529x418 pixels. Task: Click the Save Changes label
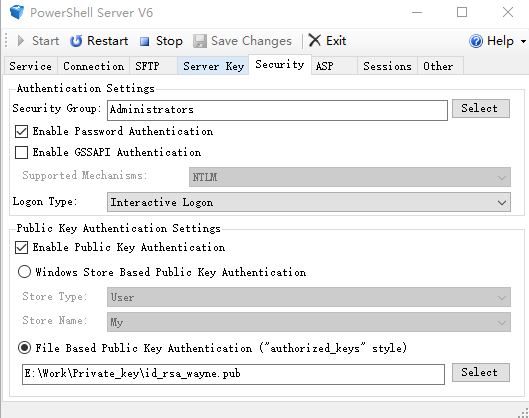[x=251, y=41]
